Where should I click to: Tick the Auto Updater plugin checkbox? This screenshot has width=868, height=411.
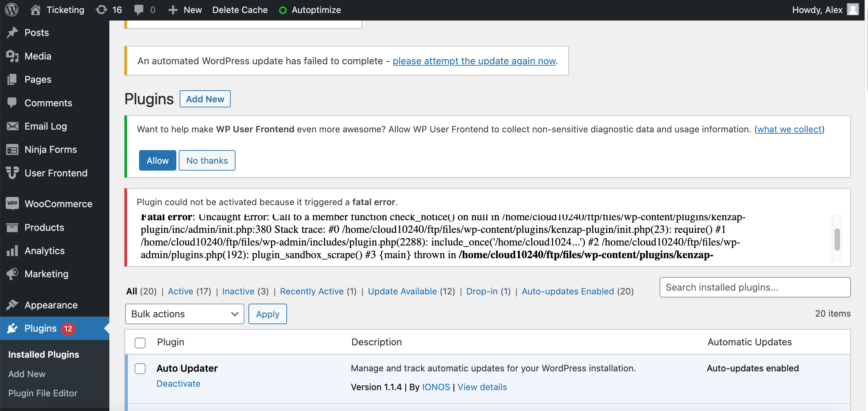(140, 369)
